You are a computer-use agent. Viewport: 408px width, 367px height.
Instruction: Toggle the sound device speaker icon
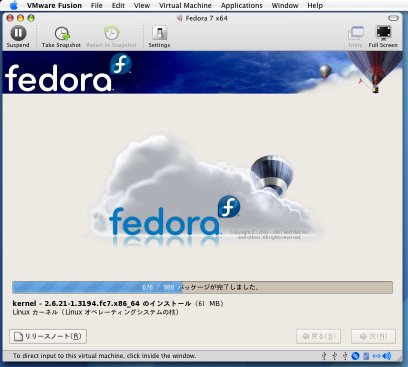[x=387, y=356]
